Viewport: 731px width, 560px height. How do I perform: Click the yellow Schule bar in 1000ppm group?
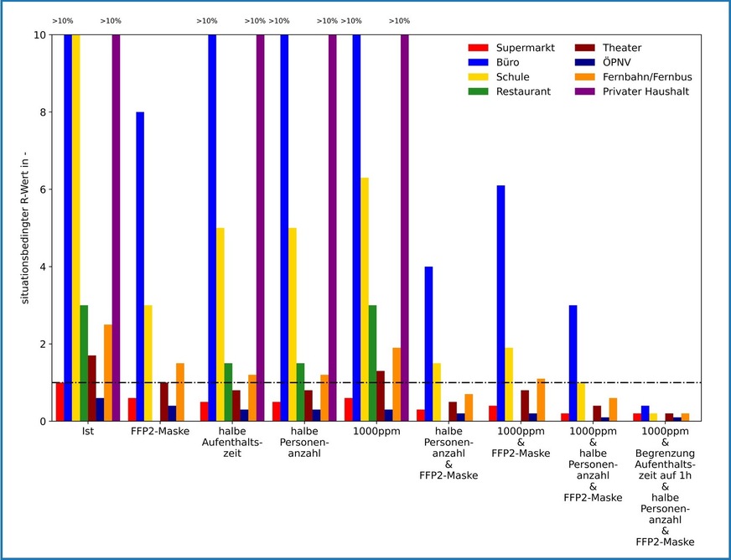point(364,299)
